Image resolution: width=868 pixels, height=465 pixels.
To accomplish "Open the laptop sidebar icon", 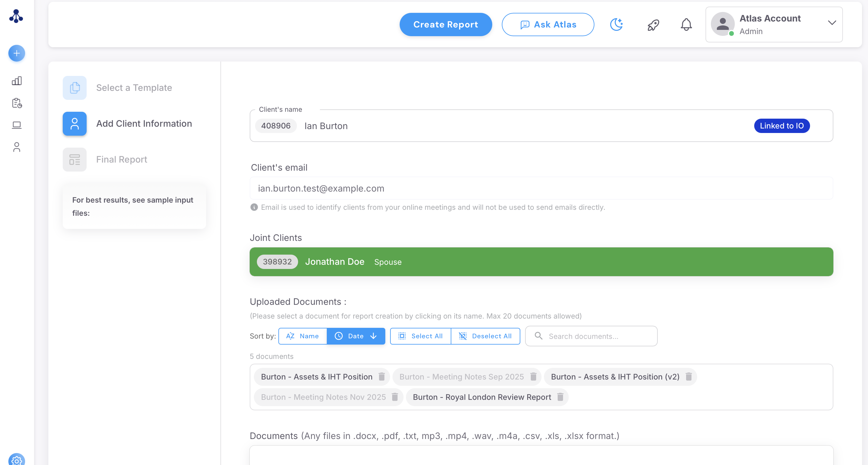I will click(16, 125).
